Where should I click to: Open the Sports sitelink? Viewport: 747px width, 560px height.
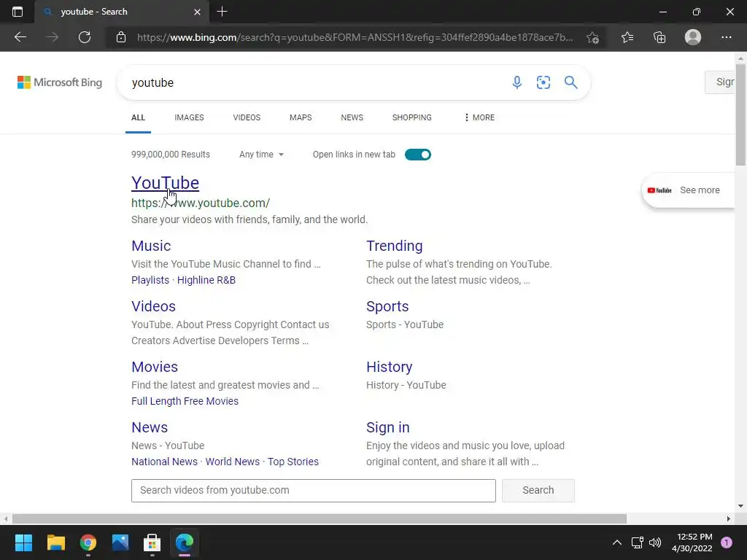pyautogui.click(x=387, y=306)
